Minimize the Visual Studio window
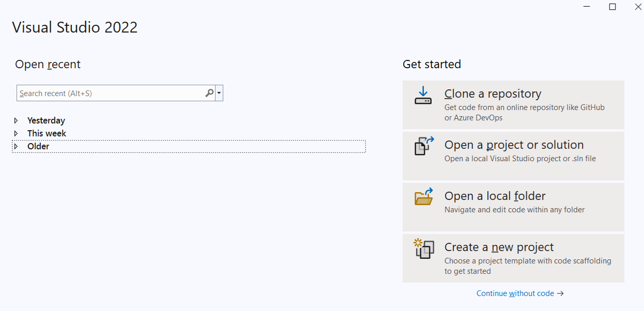The image size is (644, 311). click(x=587, y=7)
